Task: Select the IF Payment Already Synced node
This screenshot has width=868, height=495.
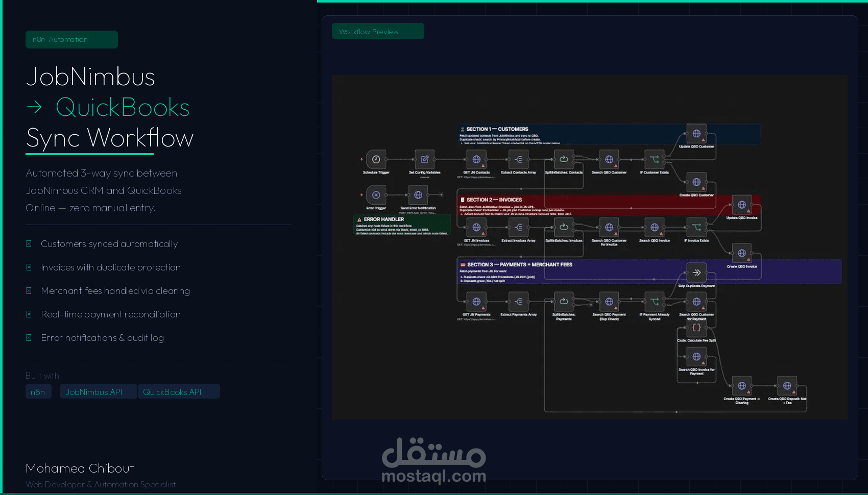Action: click(x=655, y=302)
